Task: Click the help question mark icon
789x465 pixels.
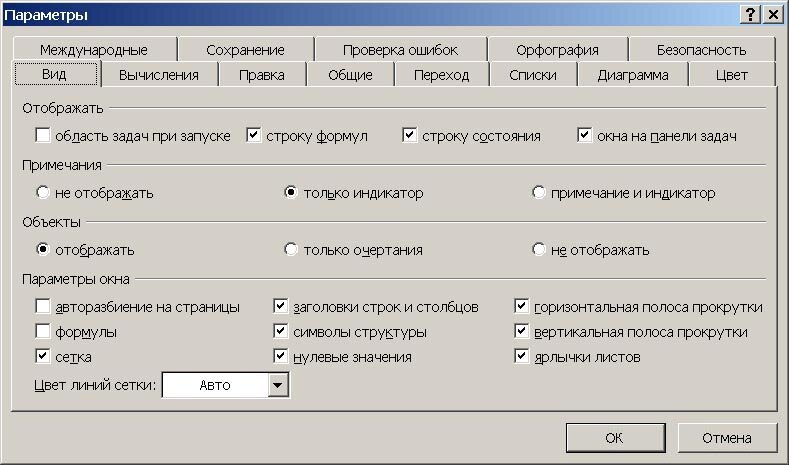Action: coord(750,14)
